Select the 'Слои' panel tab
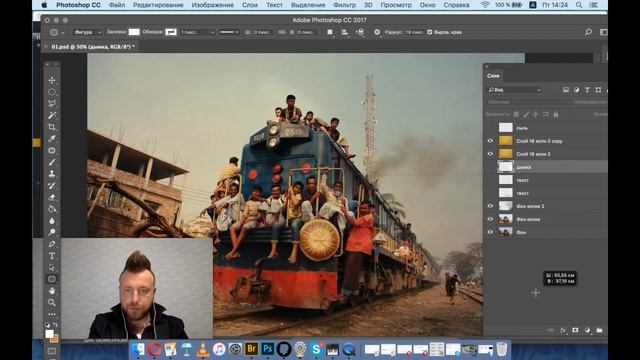Image resolution: width=640 pixels, height=360 pixels. pos(493,76)
